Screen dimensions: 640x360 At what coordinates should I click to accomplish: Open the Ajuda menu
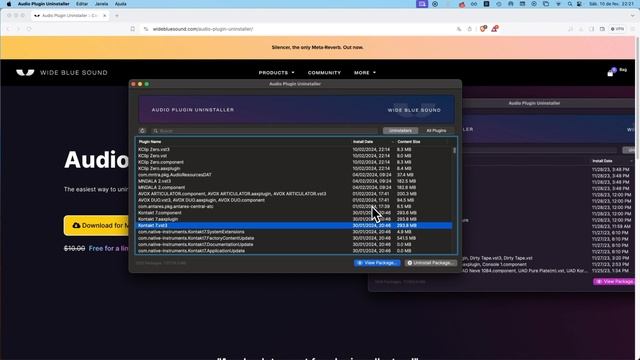120,4
